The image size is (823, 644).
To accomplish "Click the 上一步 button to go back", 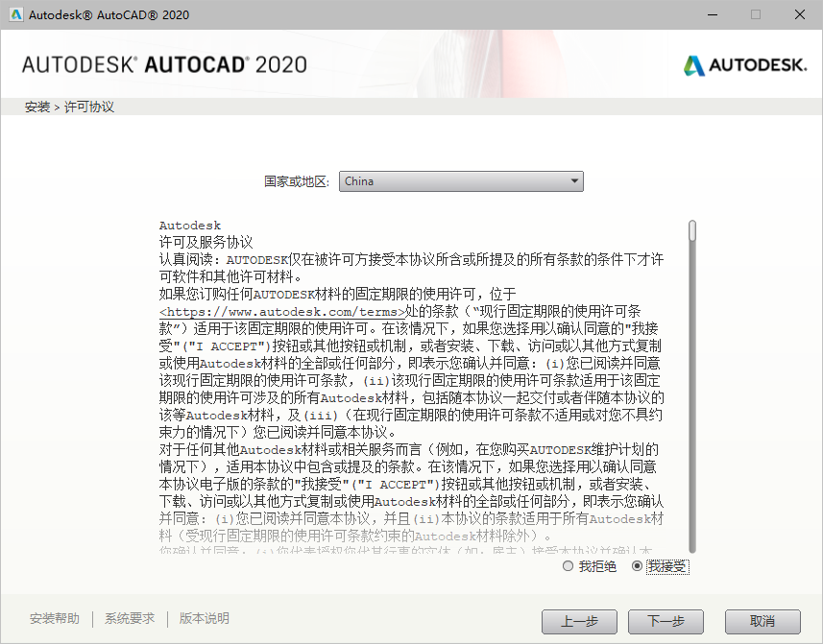I will [580, 622].
